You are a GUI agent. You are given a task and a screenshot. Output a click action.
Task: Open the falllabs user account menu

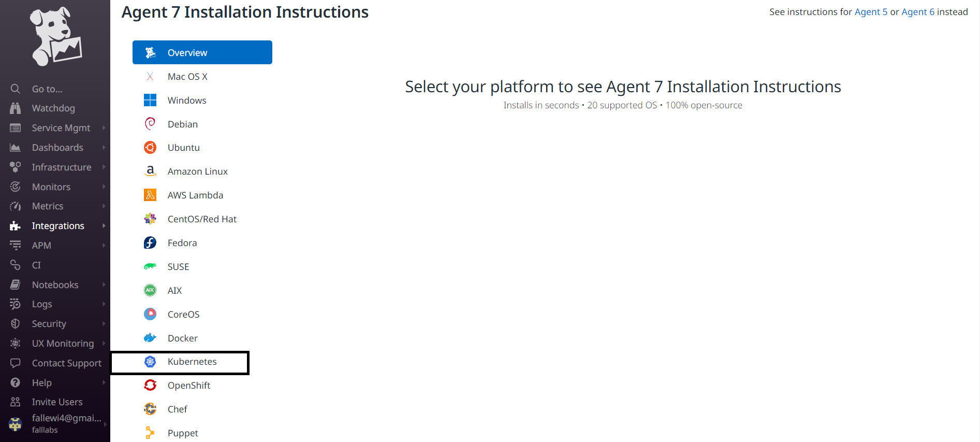(x=57, y=423)
